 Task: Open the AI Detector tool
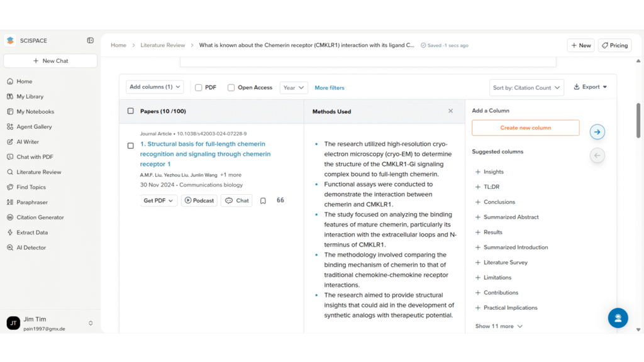[x=31, y=248]
